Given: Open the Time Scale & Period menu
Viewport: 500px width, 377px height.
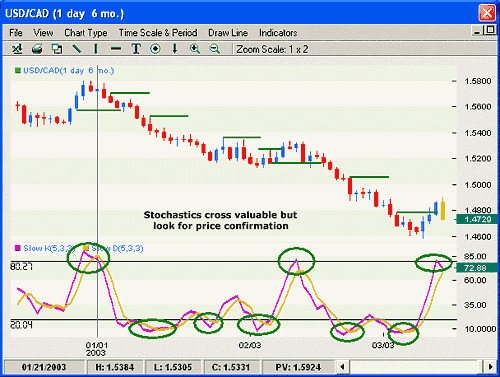Looking at the screenshot, I should (x=158, y=33).
